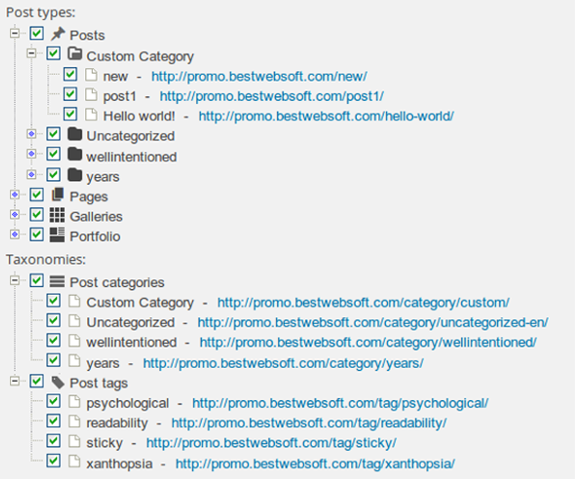
Task: Click the Portfolio layout icon
Action: click(57, 235)
